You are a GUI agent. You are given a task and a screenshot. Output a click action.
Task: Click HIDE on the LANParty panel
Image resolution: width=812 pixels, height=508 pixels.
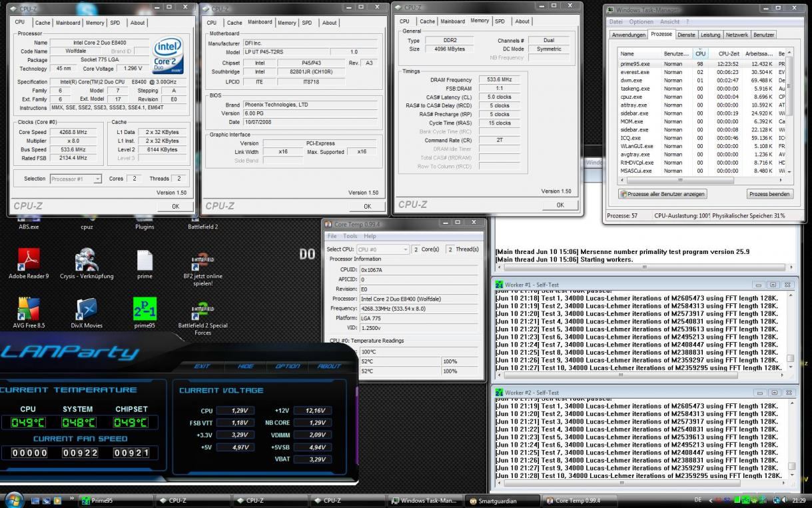246,366
